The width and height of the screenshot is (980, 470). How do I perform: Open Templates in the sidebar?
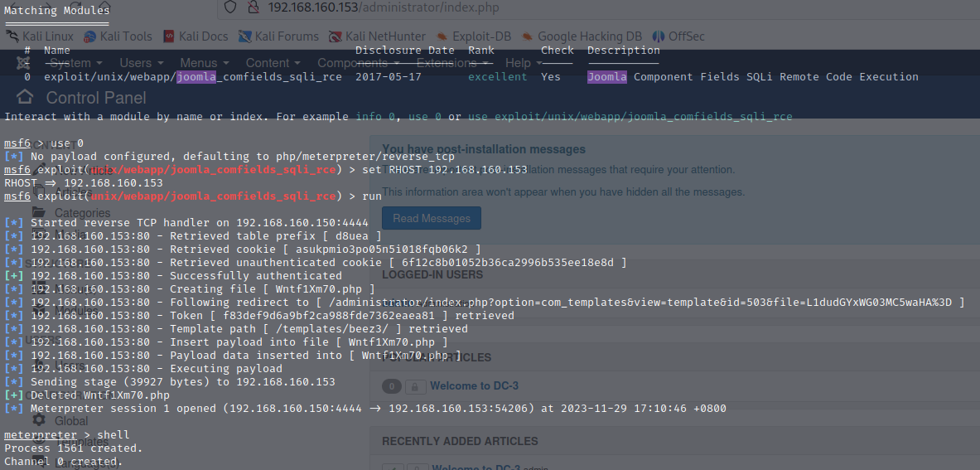[82, 442]
